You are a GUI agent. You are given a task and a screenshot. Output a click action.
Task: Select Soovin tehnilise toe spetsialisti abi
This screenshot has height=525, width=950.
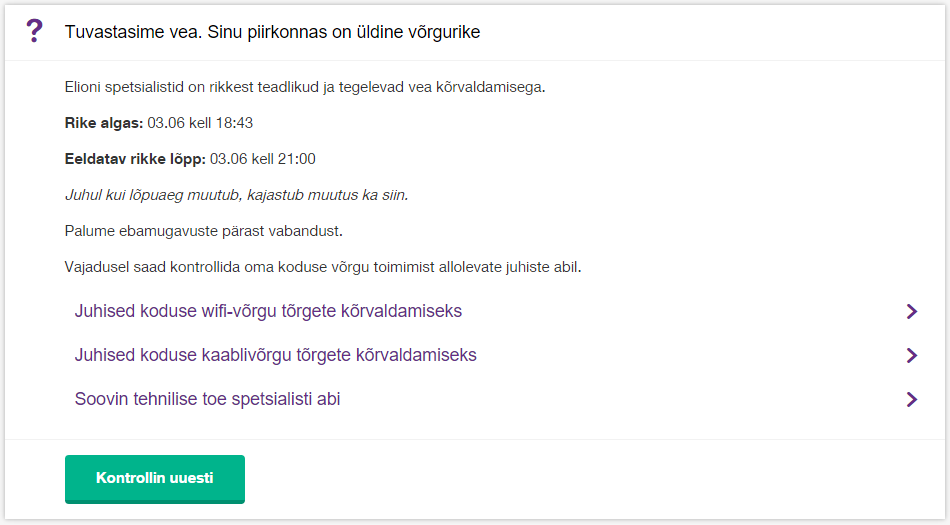click(207, 399)
